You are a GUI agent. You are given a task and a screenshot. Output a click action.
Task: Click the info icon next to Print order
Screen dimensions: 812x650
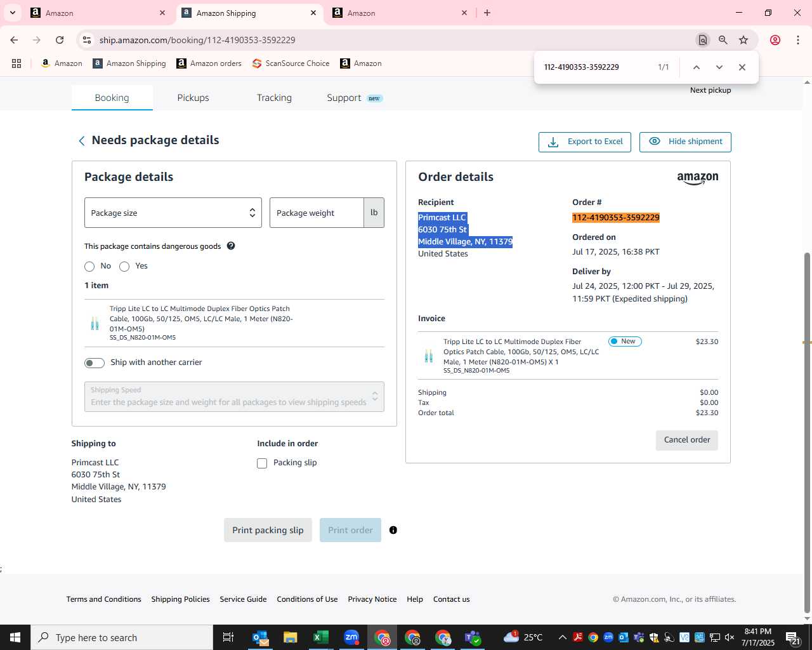tap(393, 530)
